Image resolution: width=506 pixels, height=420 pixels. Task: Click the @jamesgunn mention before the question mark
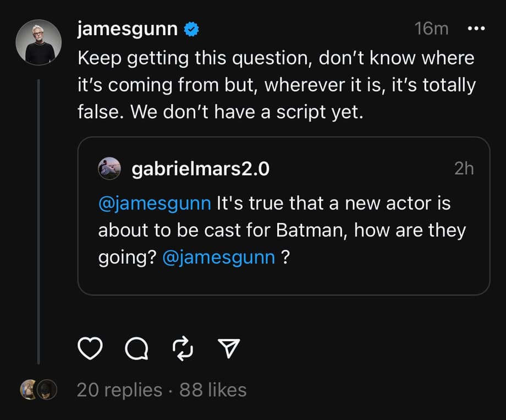(219, 257)
